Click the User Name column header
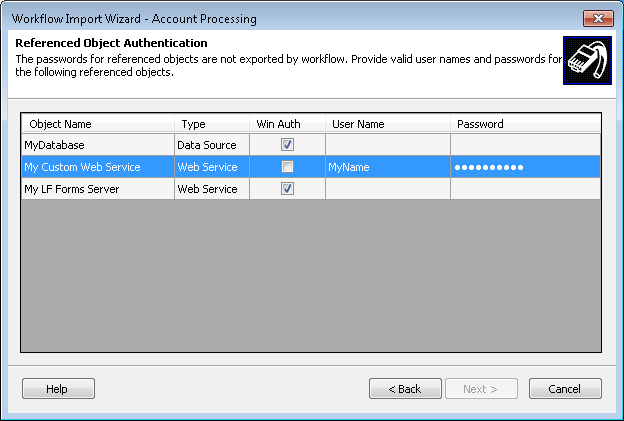 tap(386, 124)
